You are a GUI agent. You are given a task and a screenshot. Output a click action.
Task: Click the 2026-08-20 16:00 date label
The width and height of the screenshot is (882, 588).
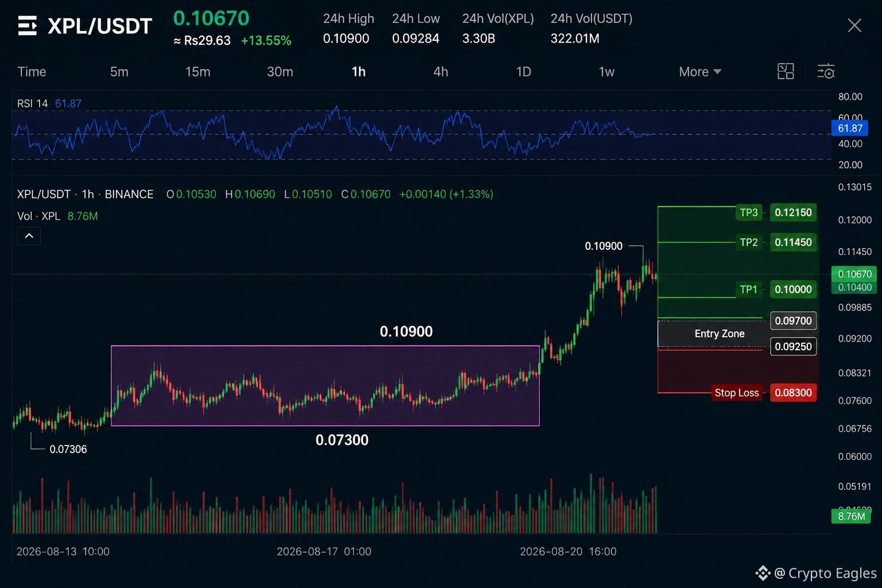point(568,552)
